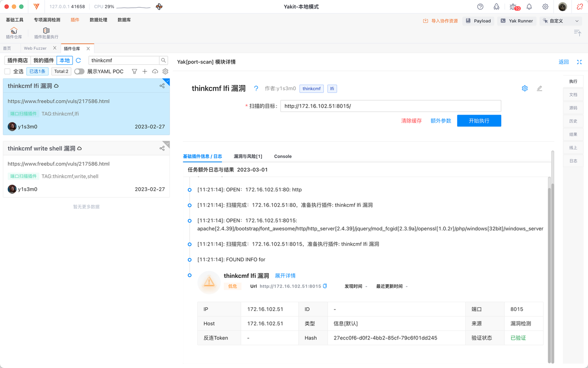Open the Payload button
Image resolution: width=588 pixels, height=368 pixels.
tap(478, 21)
